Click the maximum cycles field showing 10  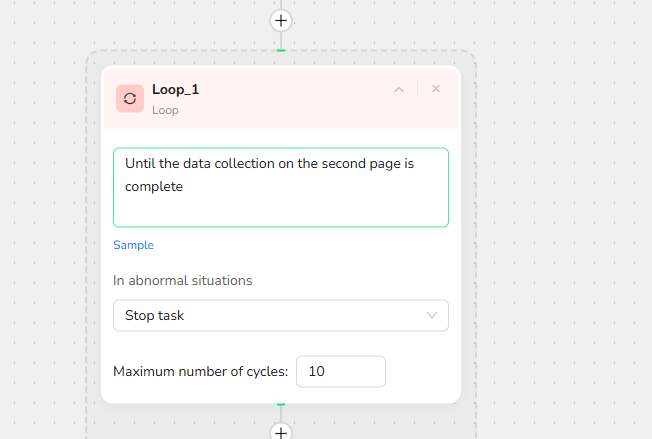[x=340, y=371]
